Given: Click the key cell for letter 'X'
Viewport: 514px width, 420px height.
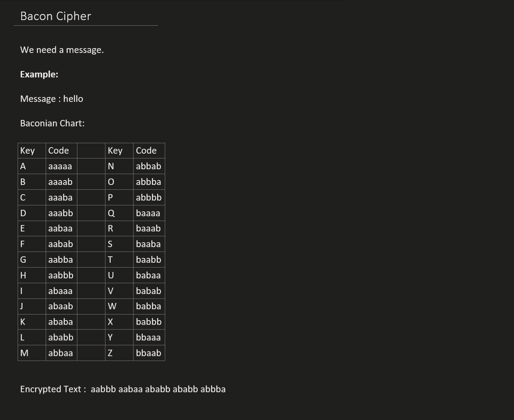Looking at the screenshot, I should pyautogui.click(x=119, y=322).
